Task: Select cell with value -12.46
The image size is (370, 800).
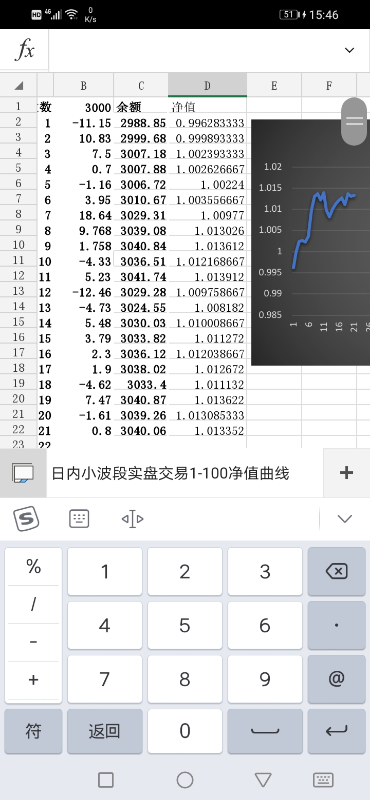Action: point(83,292)
